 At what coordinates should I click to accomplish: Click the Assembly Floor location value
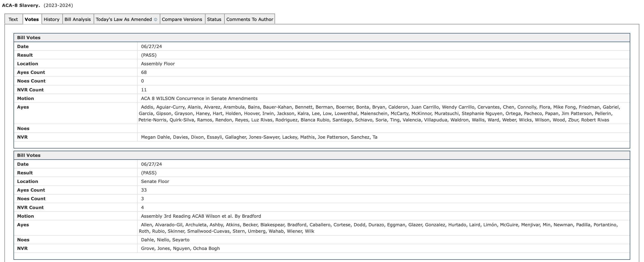click(x=158, y=64)
